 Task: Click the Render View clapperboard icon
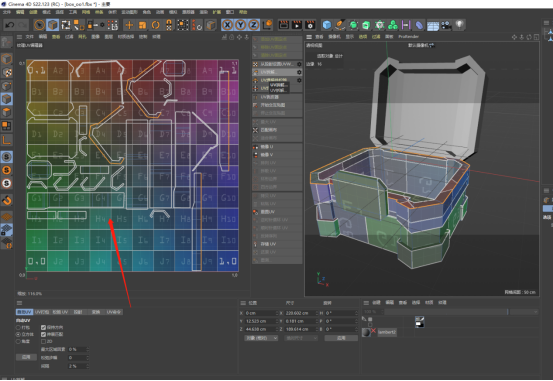284,25
